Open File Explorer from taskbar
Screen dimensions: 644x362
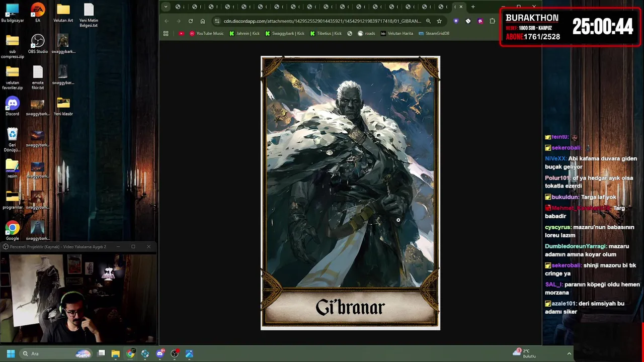pyautogui.click(x=116, y=353)
